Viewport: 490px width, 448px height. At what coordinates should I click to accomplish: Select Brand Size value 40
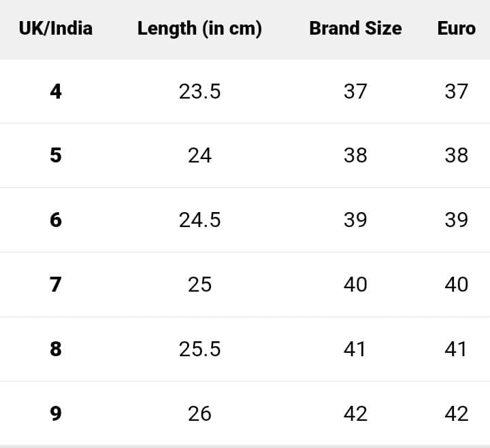355,284
